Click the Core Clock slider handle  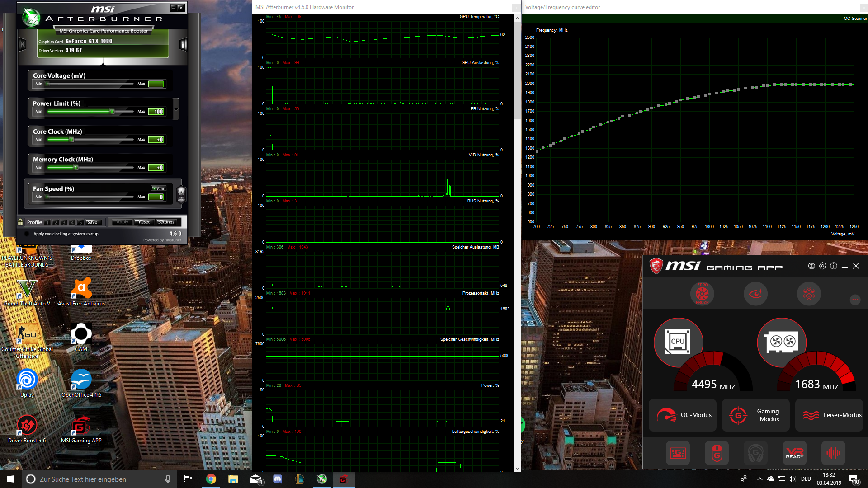pos(71,140)
